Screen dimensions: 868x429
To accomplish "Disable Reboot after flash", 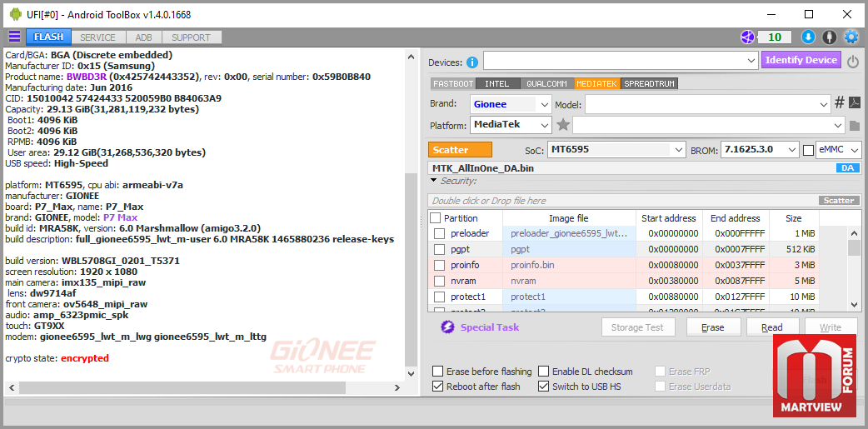I will coord(438,387).
